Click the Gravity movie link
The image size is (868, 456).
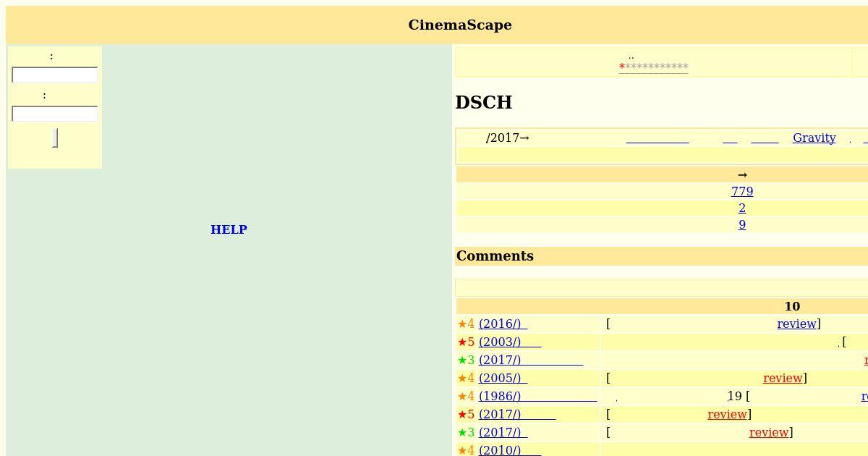pos(814,138)
